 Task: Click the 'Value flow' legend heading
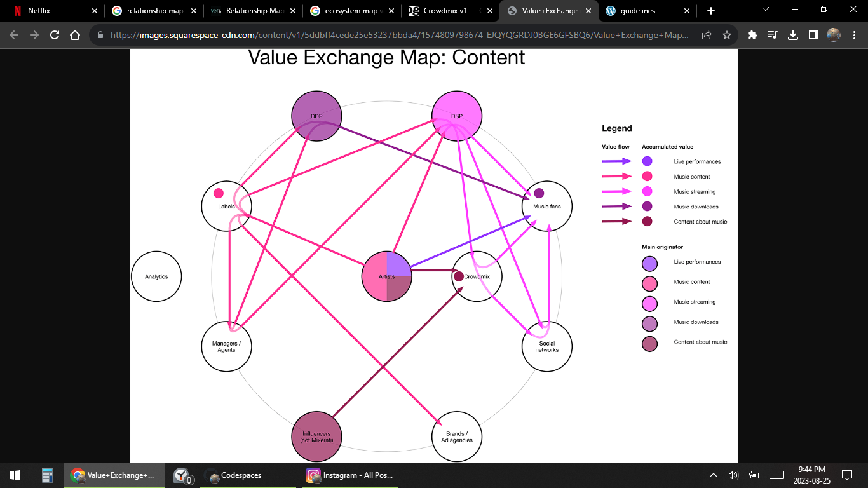coord(616,147)
